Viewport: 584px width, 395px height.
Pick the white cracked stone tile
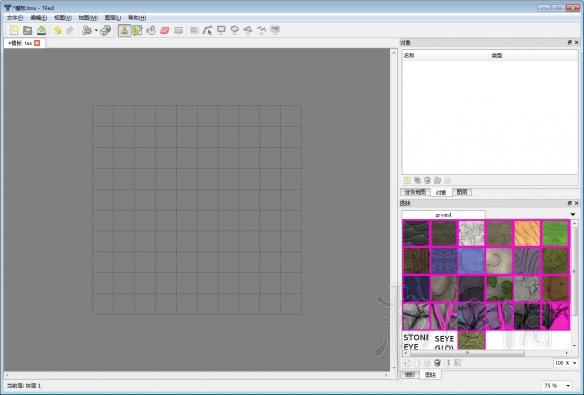pos(471,233)
